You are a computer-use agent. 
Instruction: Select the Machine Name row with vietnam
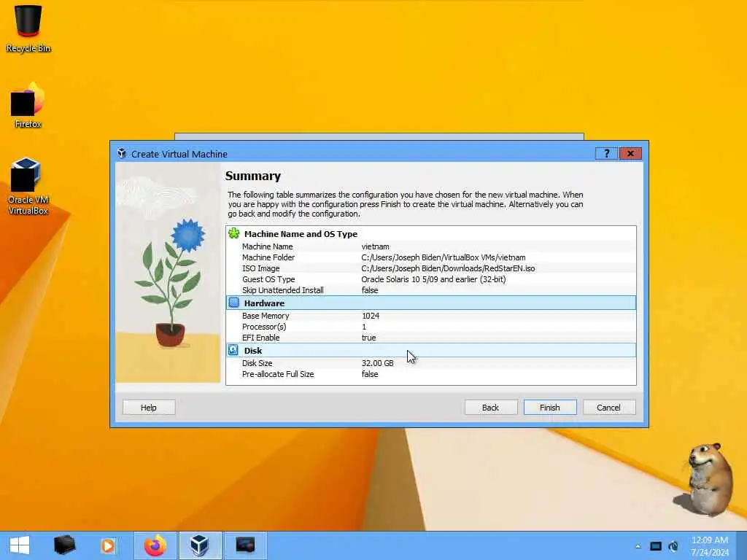(431, 246)
